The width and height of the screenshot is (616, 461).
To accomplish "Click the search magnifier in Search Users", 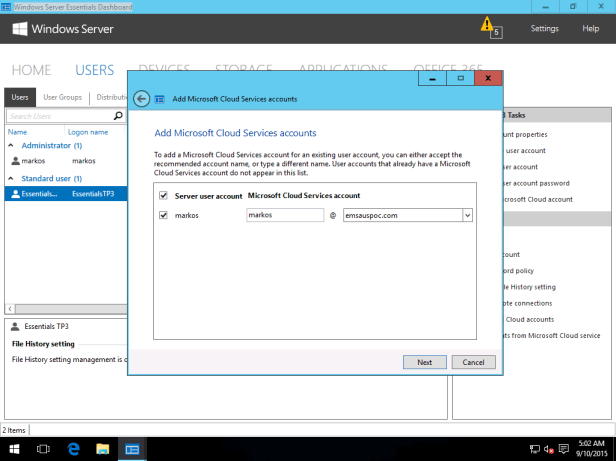I will coord(118,117).
